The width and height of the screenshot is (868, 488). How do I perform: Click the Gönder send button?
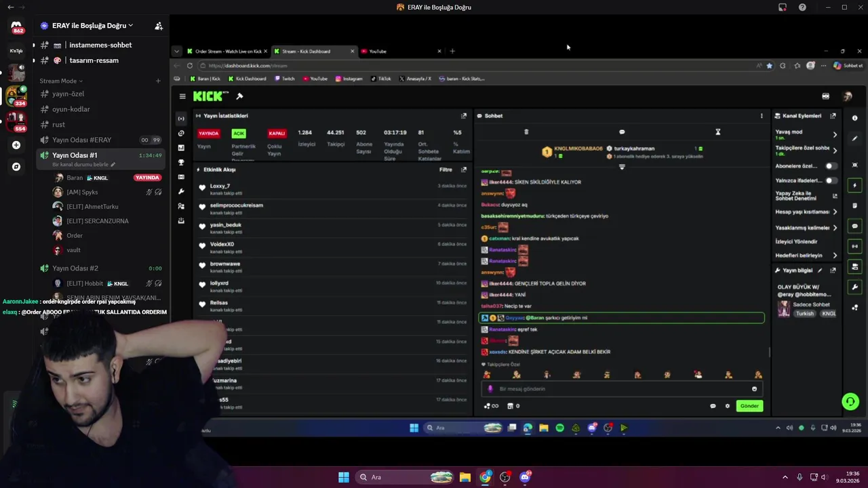point(749,406)
